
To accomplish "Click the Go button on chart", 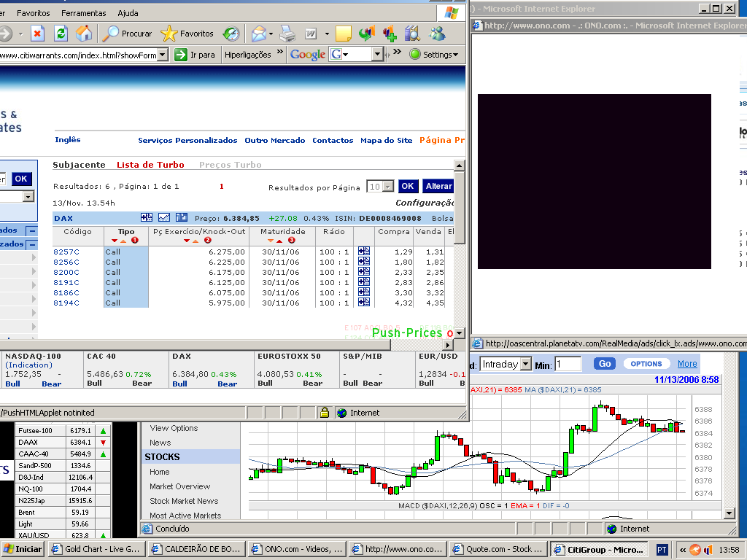I will point(604,363).
